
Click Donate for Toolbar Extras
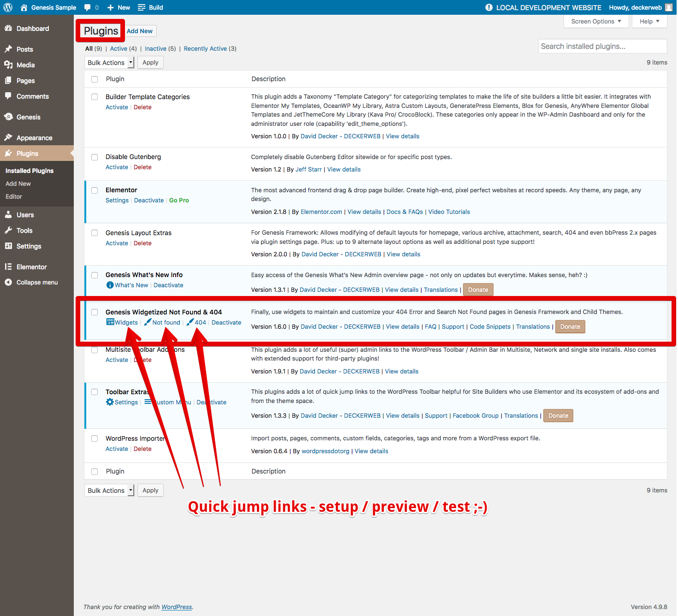[558, 415]
